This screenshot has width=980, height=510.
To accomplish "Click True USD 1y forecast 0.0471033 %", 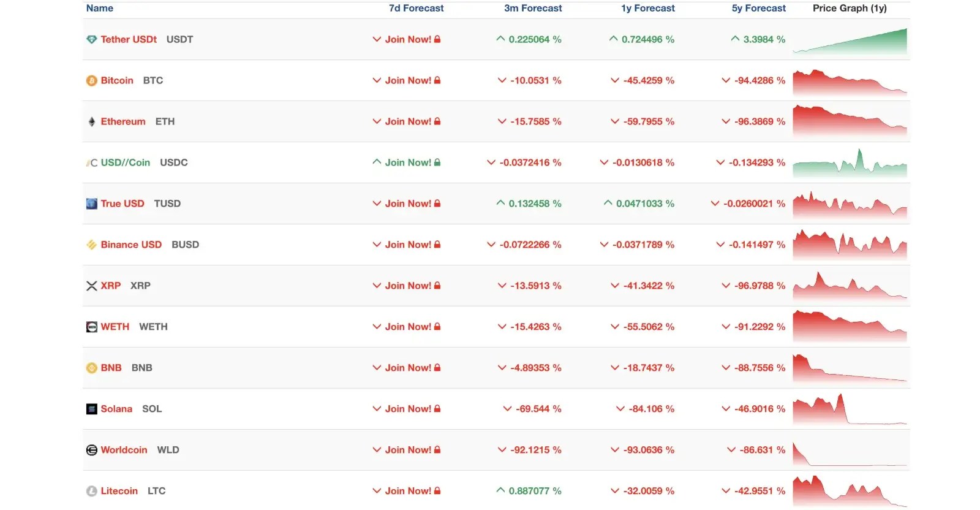I will (x=645, y=204).
